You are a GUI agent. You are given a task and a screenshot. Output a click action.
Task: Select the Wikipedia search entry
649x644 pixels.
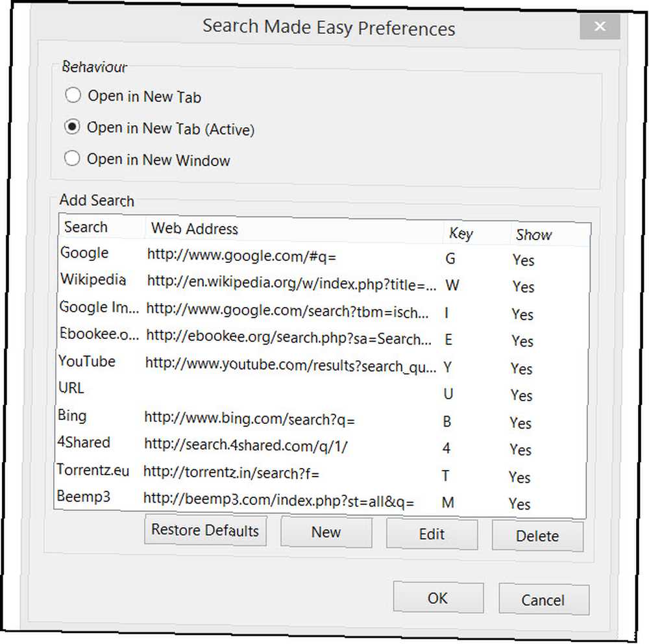pos(93,279)
